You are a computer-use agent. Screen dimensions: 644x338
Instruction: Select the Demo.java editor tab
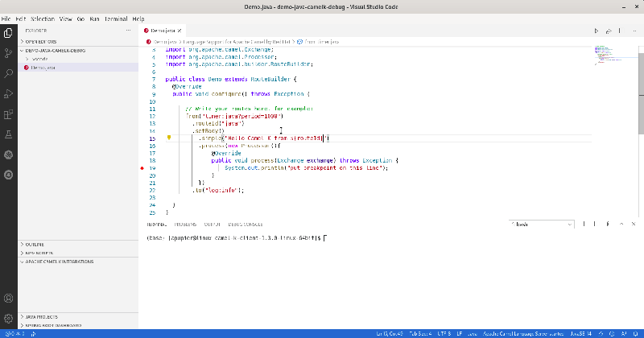[x=163, y=31]
